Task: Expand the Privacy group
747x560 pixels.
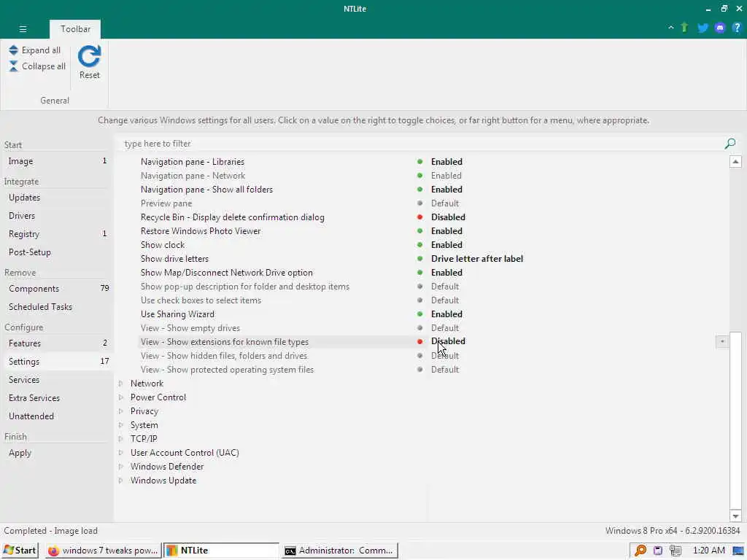Action: 120,411
